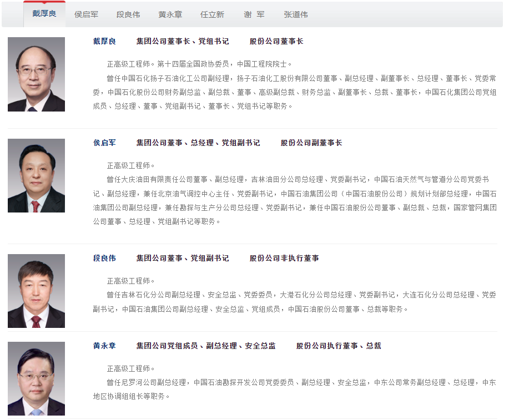
Task: Click the 戴厚良 name heading in profile
Action: coord(104,42)
